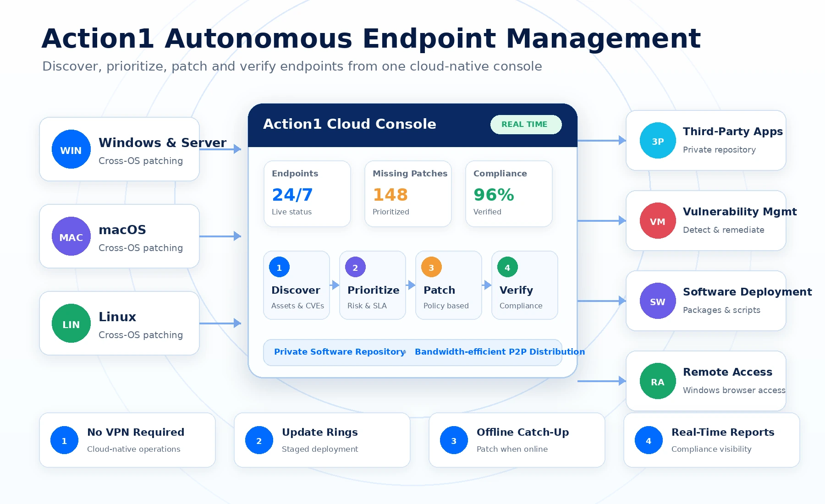Viewport: 825px width, 504px height.
Task: Click the Packages & scripts subtitle
Action: click(721, 310)
